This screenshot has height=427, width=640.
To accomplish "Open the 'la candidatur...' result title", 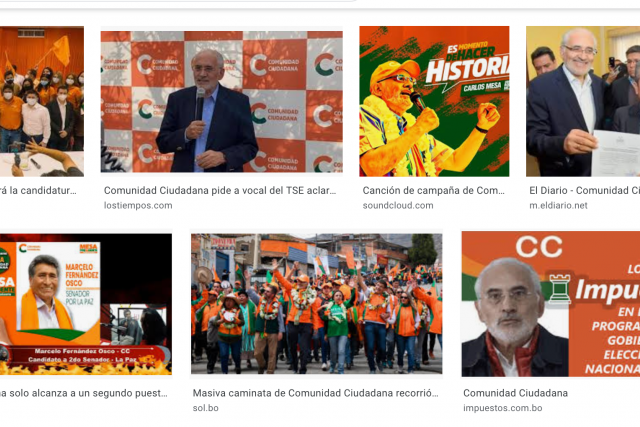I will click(x=38, y=190).
